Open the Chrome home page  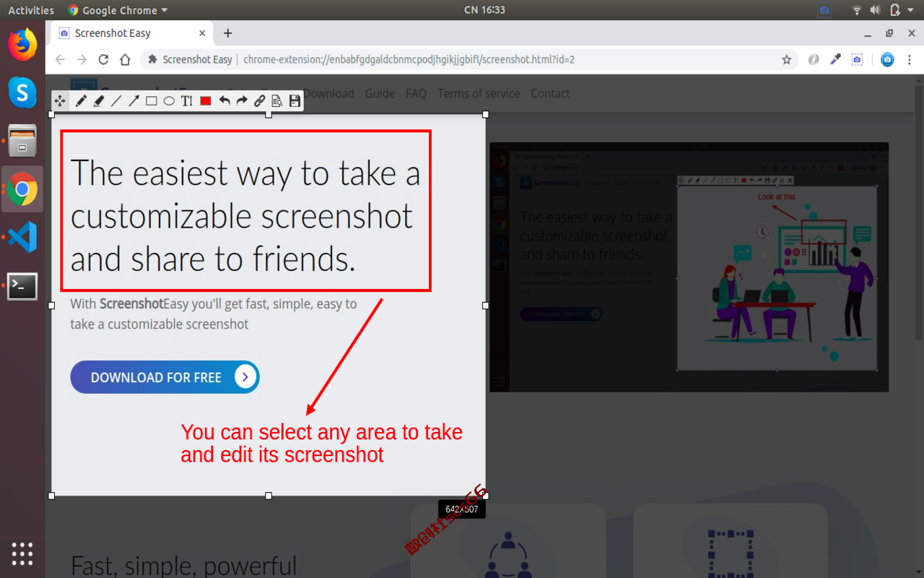pyautogui.click(x=125, y=60)
